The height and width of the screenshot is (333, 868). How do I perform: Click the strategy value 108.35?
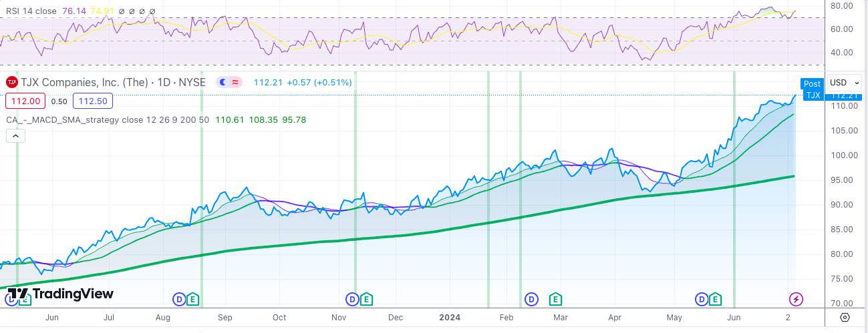(262, 120)
